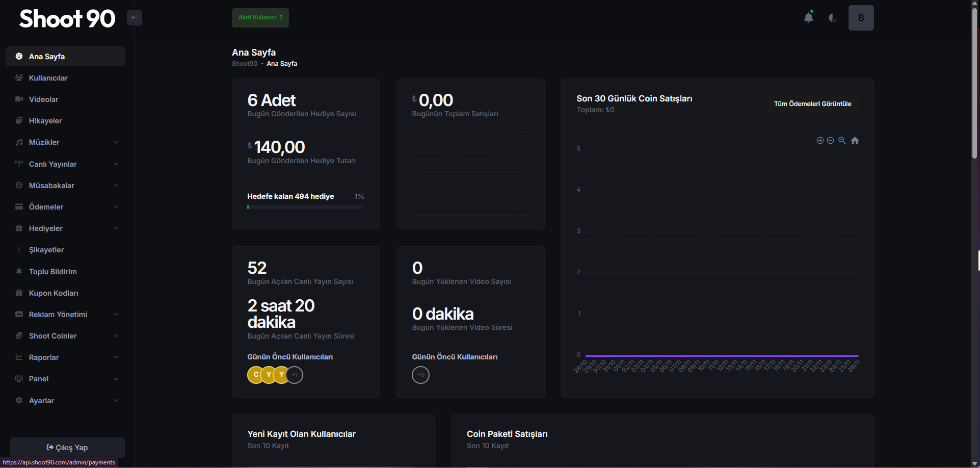Click Tüm Ödemeleri Görüntüle button
Image resolution: width=980 pixels, height=468 pixels.
tap(812, 104)
